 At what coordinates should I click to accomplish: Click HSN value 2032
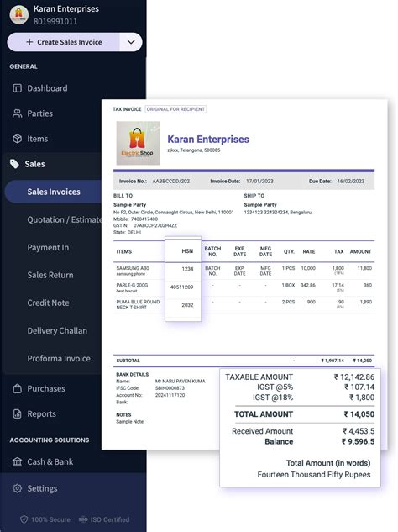click(x=187, y=305)
